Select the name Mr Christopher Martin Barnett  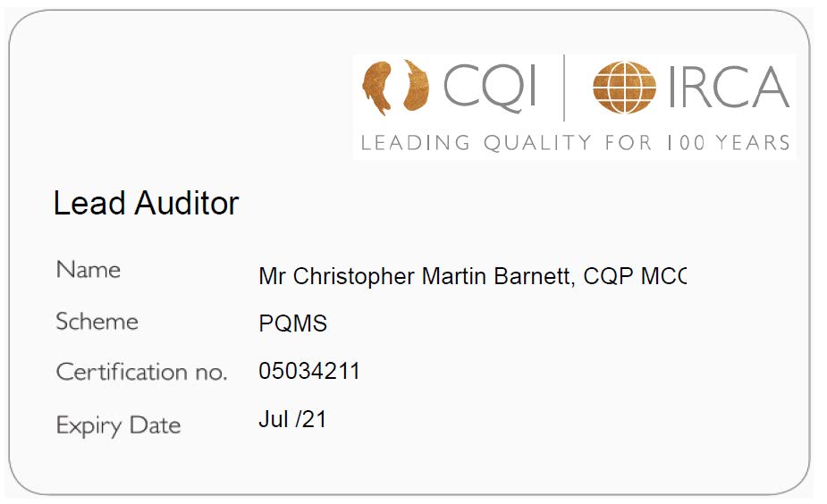414,276
